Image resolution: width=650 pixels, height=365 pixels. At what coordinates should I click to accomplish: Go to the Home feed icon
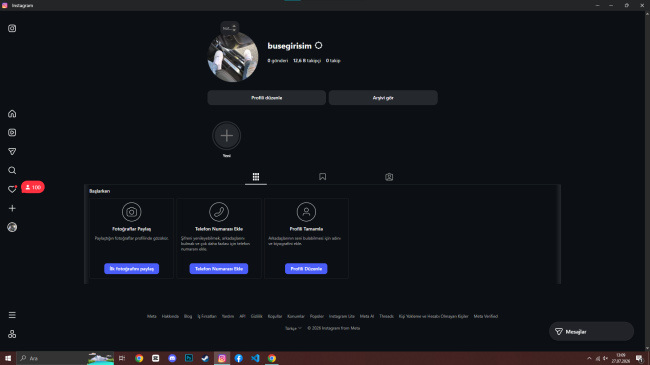point(12,114)
